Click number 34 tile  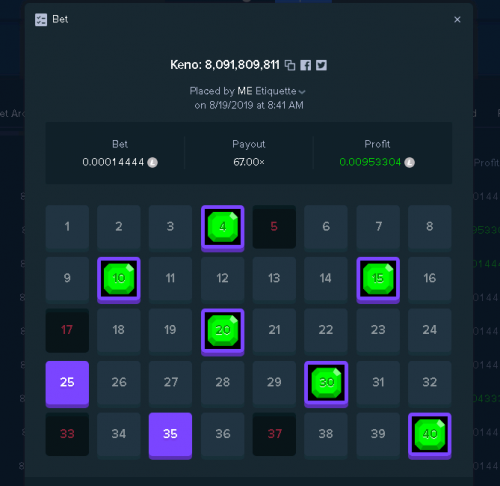pos(119,435)
